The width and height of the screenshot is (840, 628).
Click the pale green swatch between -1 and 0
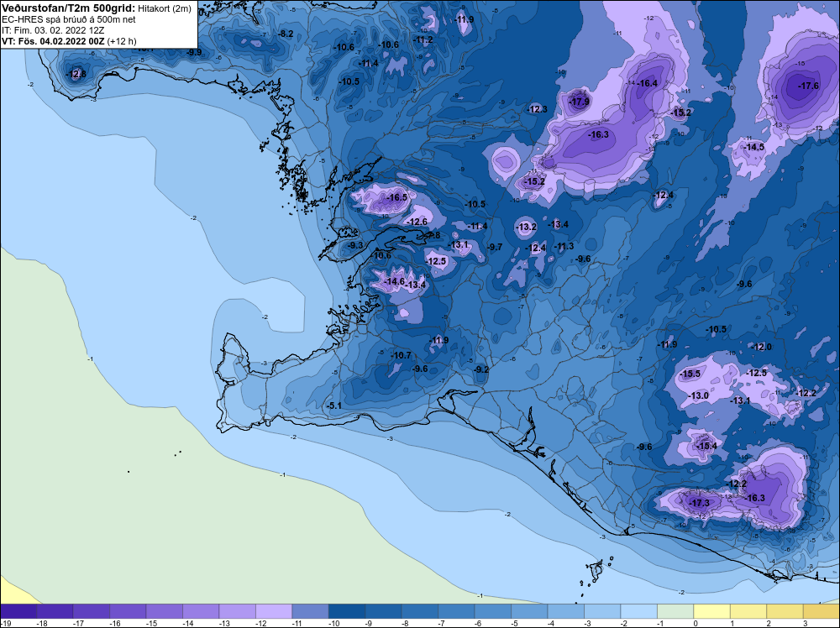(675, 611)
